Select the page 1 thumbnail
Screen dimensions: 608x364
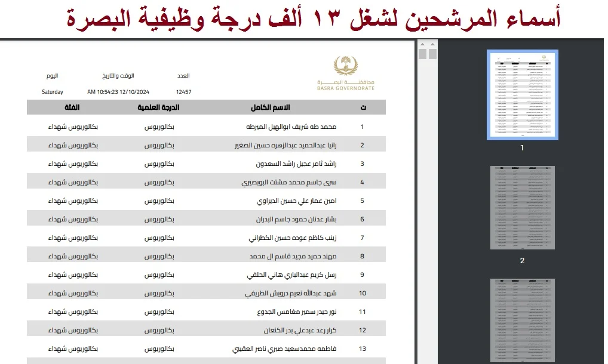point(522,95)
